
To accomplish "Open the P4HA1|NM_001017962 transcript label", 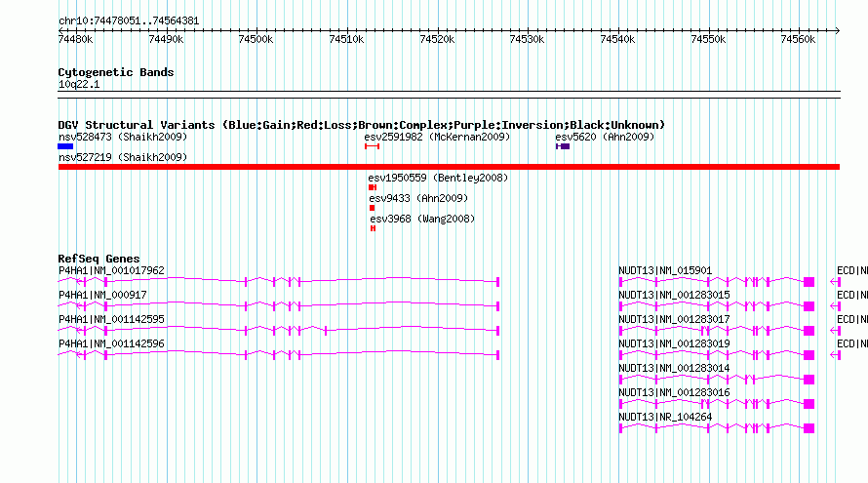I will [111, 271].
